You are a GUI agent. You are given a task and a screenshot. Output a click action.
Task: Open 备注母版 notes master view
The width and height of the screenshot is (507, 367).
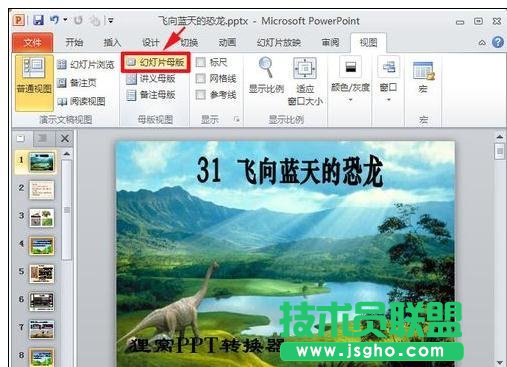151,95
